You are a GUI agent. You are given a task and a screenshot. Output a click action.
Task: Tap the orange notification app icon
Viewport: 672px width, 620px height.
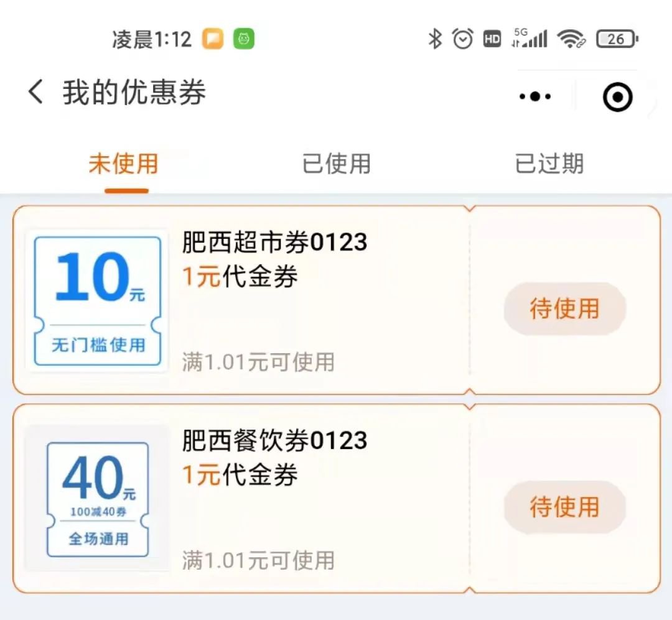[213, 40]
